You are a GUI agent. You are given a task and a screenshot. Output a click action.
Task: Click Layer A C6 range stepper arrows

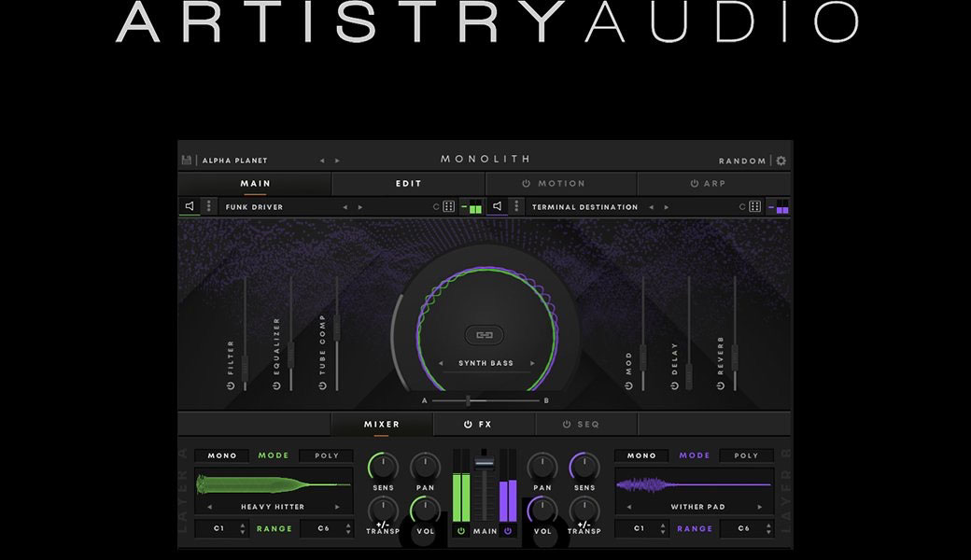point(348,528)
